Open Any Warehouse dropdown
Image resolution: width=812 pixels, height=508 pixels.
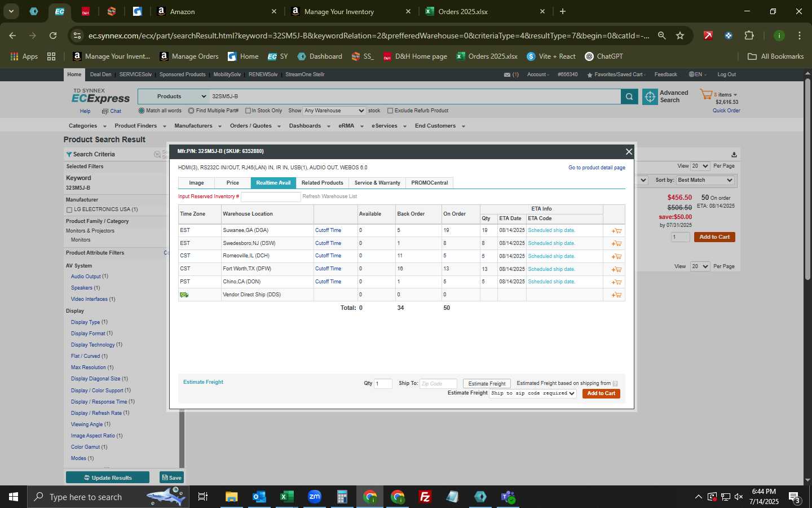pyautogui.click(x=334, y=111)
